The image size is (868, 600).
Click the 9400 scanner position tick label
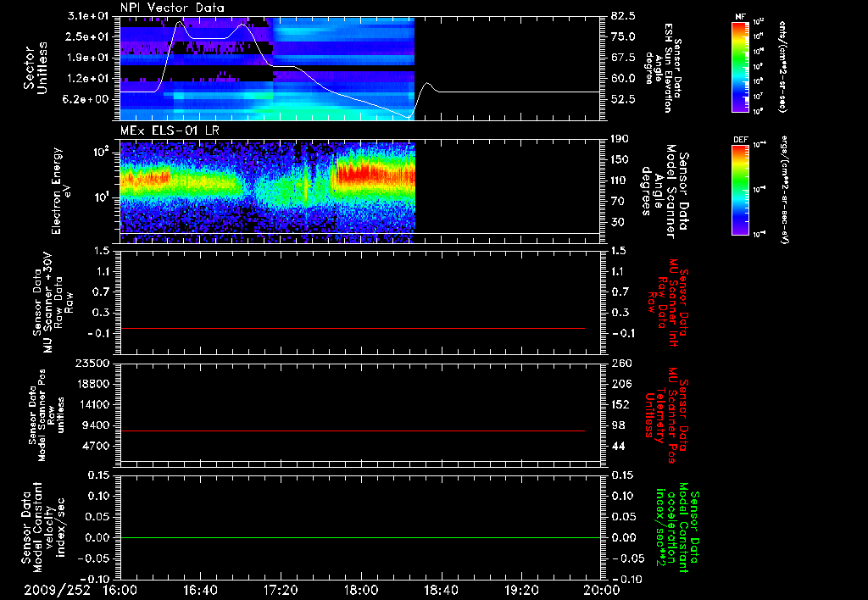96,425
